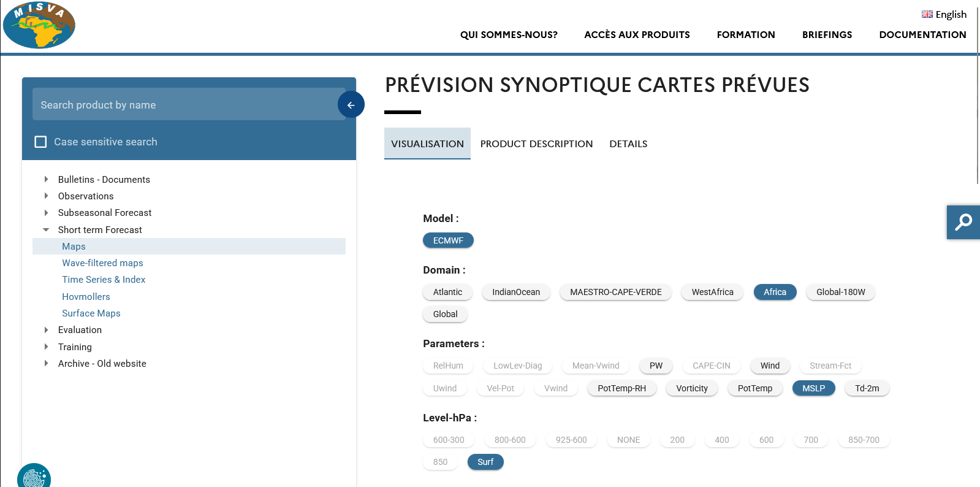Click the NONE level chip

point(628,440)
